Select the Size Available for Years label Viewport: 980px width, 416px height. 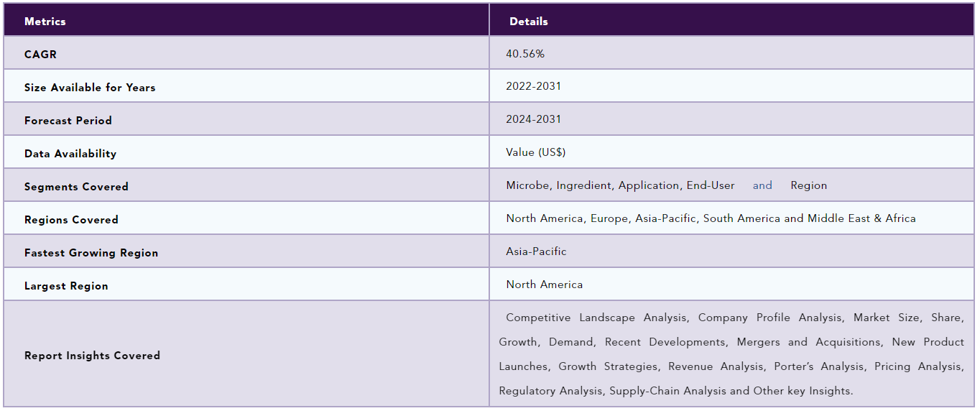coord(90,88)
